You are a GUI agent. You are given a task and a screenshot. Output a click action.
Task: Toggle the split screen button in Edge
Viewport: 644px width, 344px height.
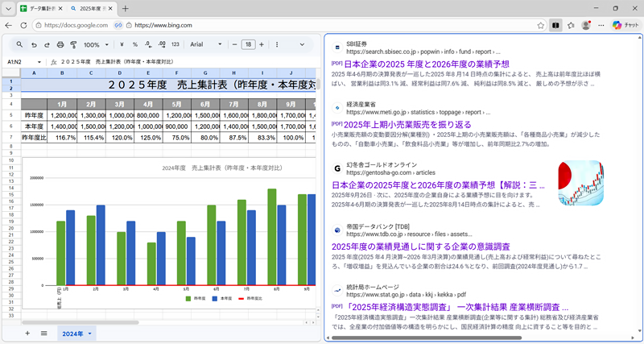pos(555,25)
